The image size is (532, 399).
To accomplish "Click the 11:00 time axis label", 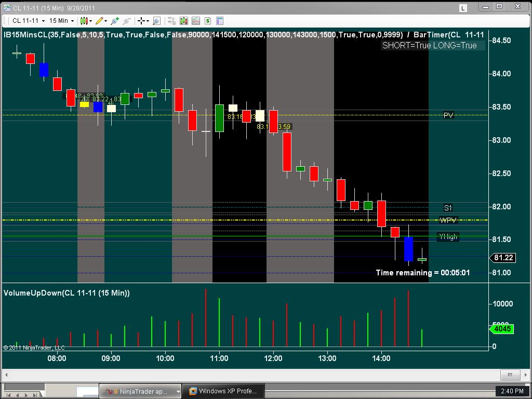I will 219,358.
